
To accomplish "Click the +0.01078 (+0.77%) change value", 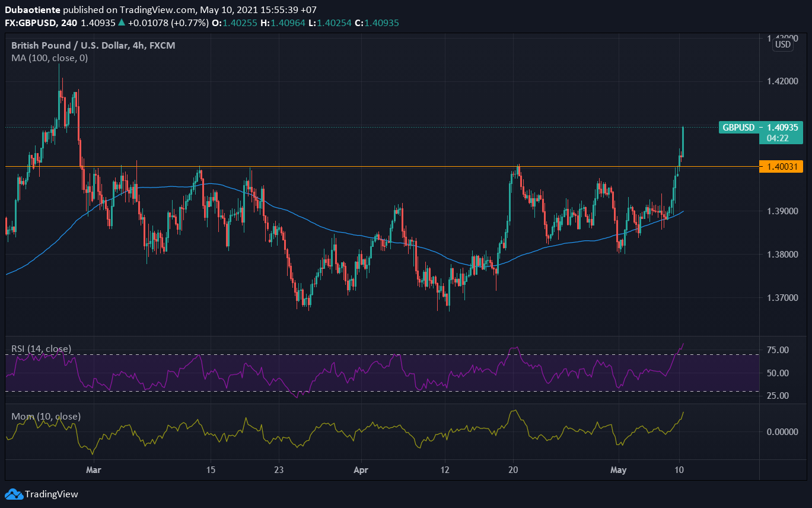I will click(x=168, y=23).
